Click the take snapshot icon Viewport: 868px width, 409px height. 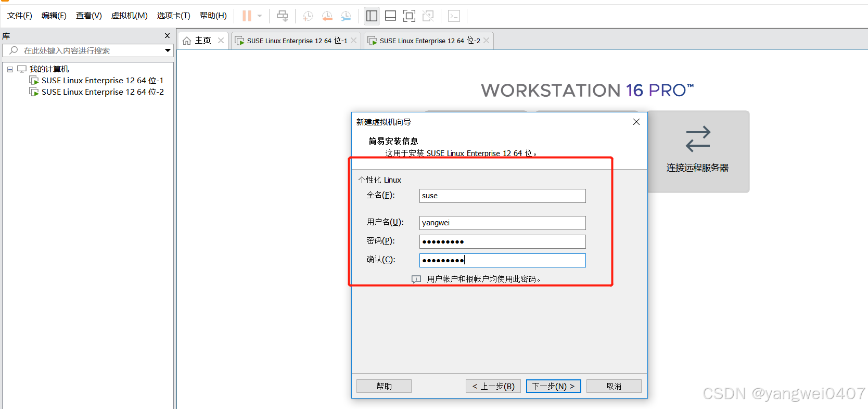(308, 16)
